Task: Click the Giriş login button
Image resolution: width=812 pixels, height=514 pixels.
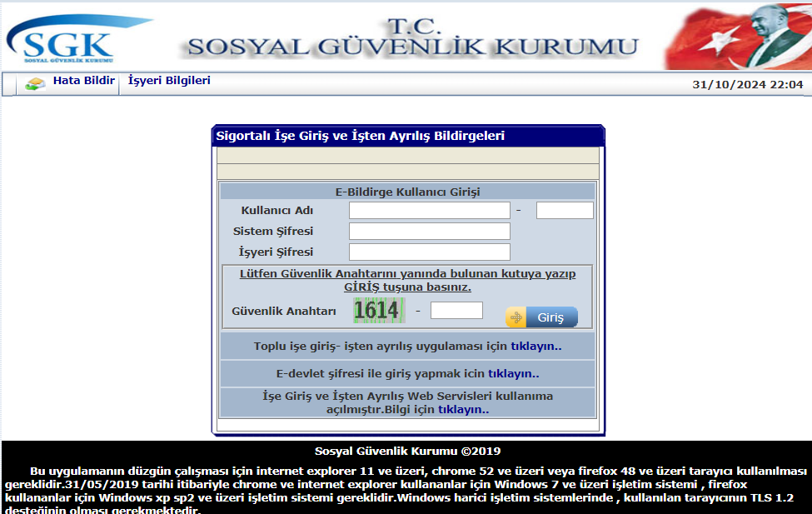Action: click(x=541, y=317)
